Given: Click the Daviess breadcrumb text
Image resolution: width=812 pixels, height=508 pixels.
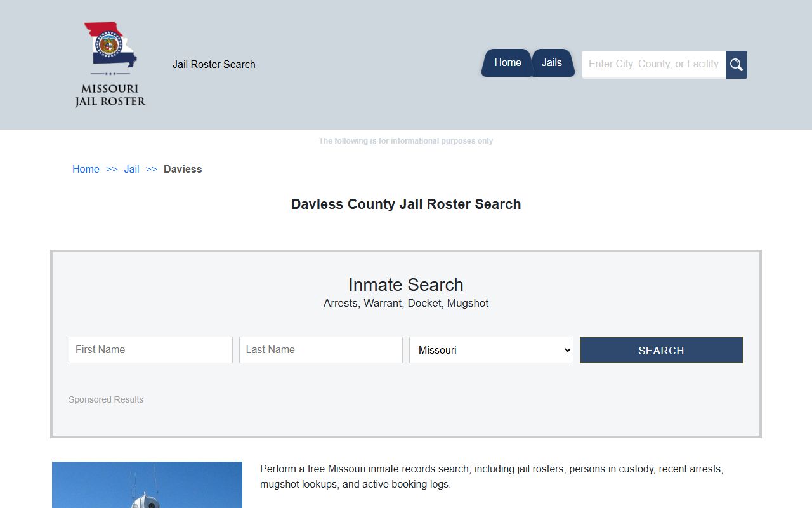Looking at the screenshot, I should [183, 169].
